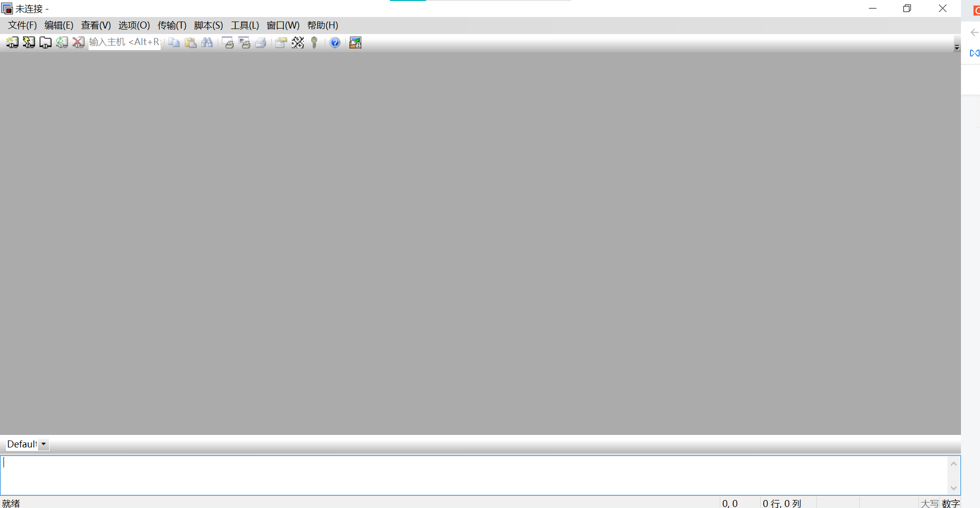This screenshot has width=980, height=508.
Task: Open the 选项(O) menu
Action: coord(134,26)
